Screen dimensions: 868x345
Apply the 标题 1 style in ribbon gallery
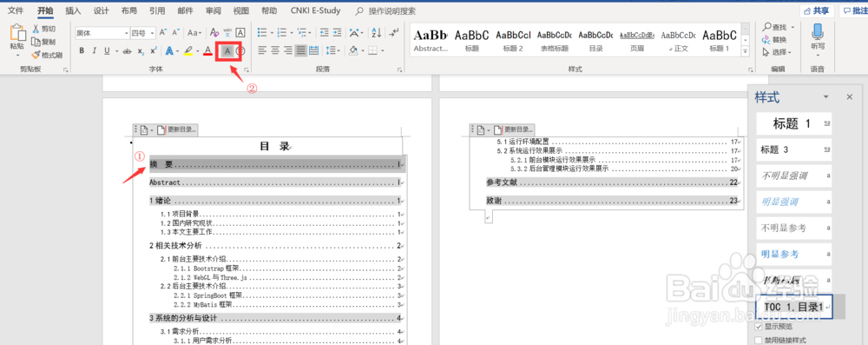pos(719,41)
